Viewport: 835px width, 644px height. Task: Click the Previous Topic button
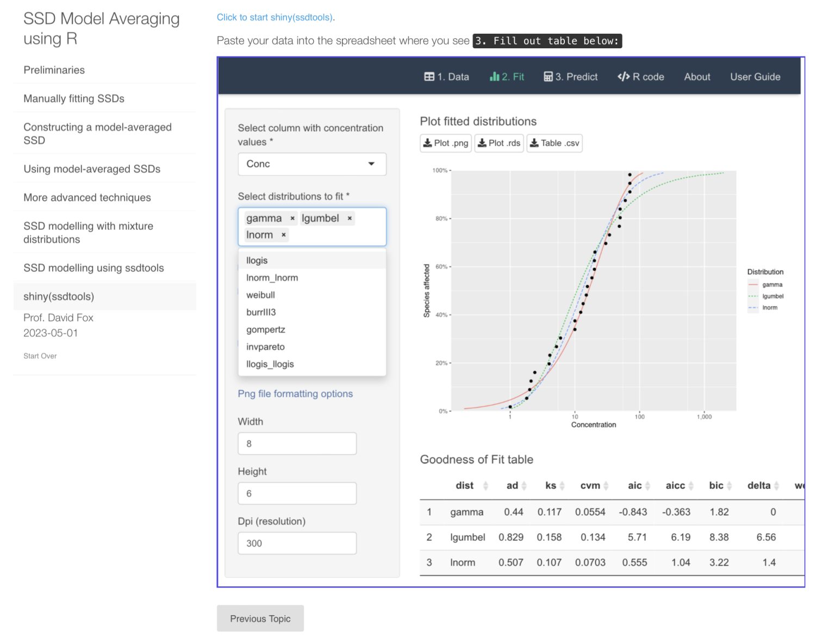260,618
